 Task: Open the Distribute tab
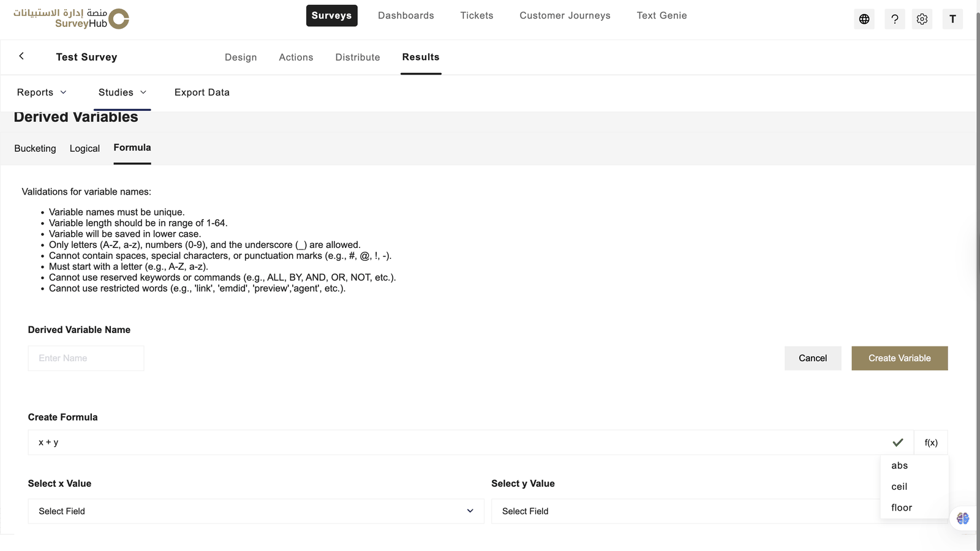coord(358,57)
